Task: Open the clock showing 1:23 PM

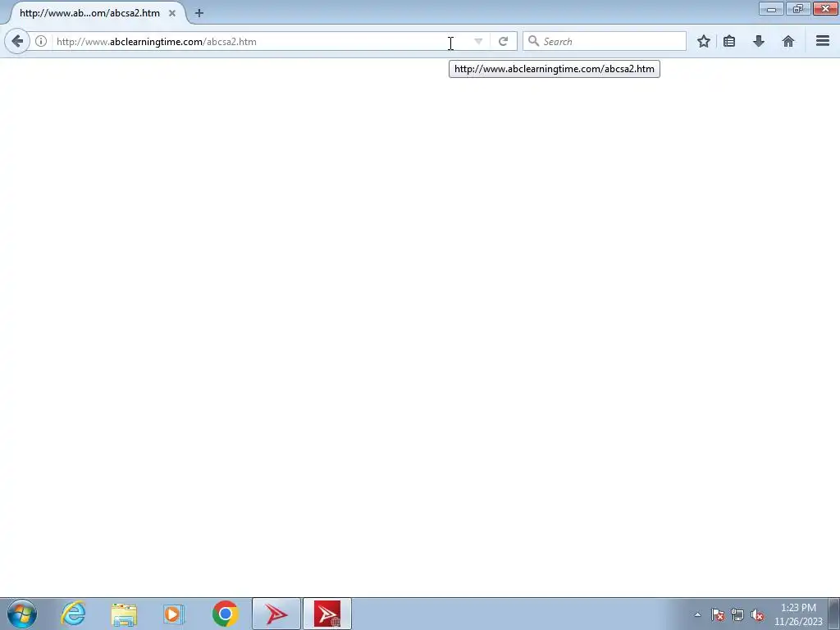Action: tap(798, 614)
